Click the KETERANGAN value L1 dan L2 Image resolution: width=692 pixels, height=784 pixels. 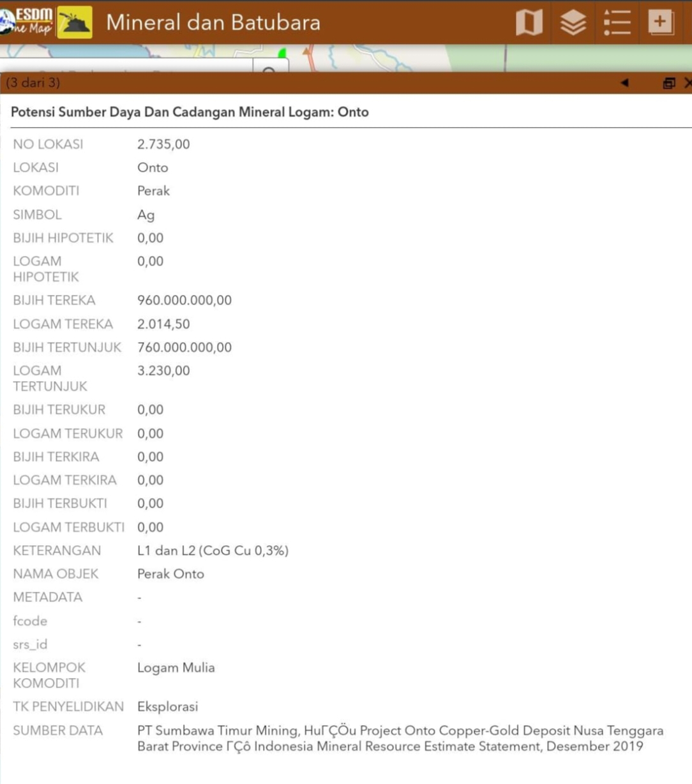pyautogui.click(x=213, y=550)
